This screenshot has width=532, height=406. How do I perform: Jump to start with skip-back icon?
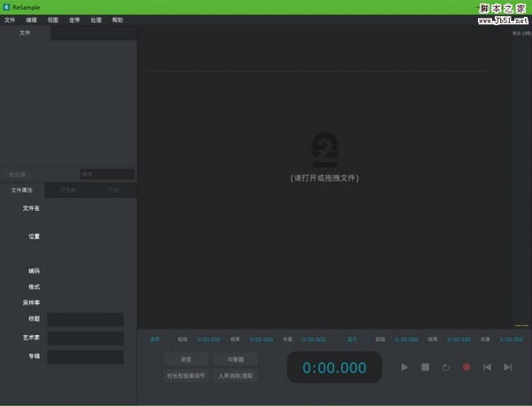[487, 367]
